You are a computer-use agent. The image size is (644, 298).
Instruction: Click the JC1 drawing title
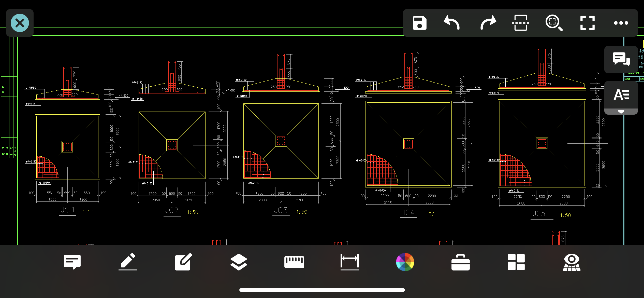pos(67,210)
